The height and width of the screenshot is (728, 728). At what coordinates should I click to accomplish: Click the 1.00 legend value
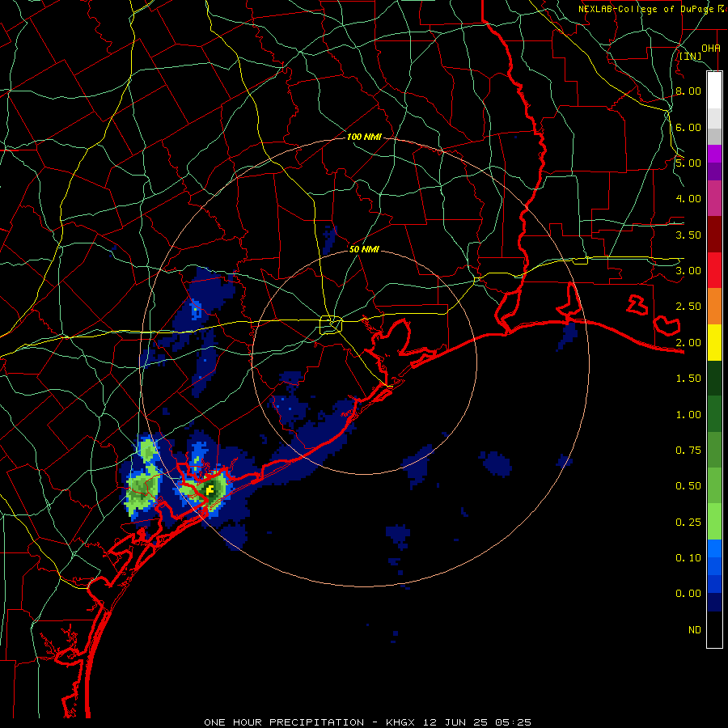coord(688,415)
